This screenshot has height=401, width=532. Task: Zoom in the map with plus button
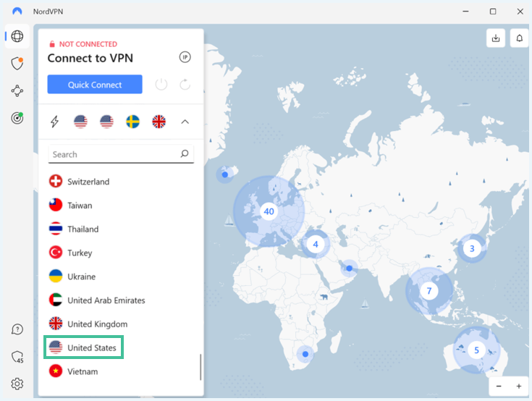coord(519,386)
